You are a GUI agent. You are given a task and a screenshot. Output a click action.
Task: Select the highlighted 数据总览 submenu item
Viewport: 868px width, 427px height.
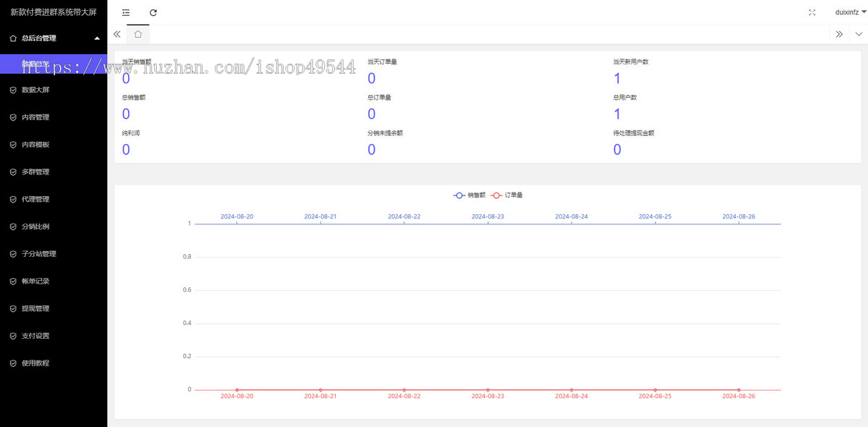[54, 64]
